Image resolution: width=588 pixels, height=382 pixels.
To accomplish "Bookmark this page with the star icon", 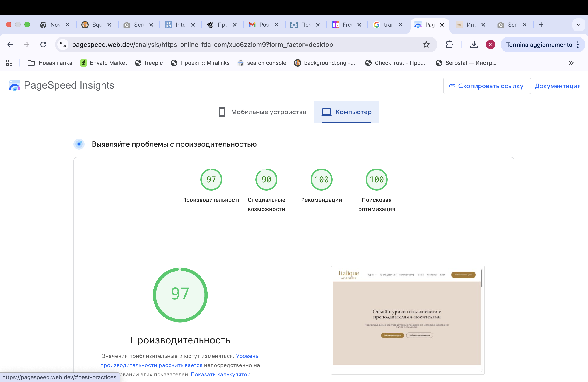I will coord(426,45).
